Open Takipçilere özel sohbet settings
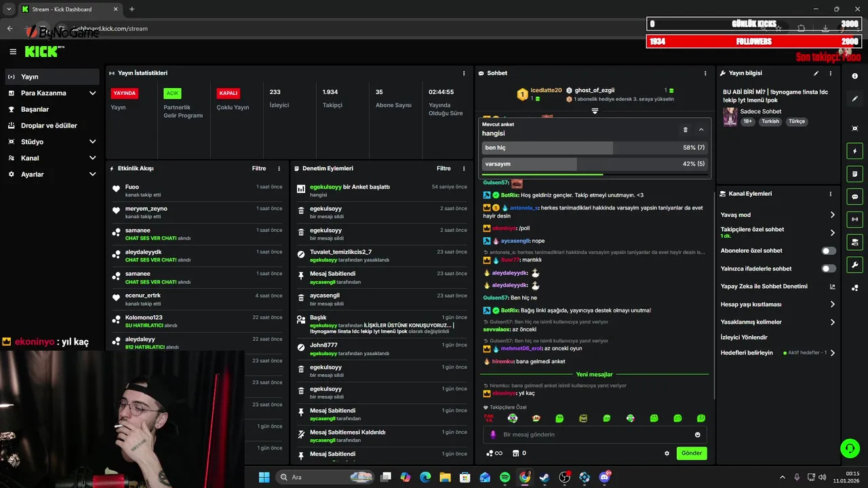Screen dimensions: 868x488 coord(778,232)
